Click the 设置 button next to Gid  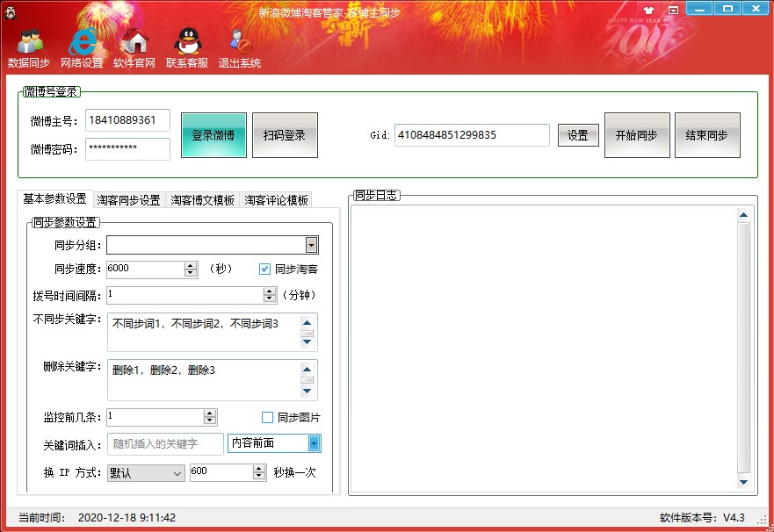pos(578,135)
